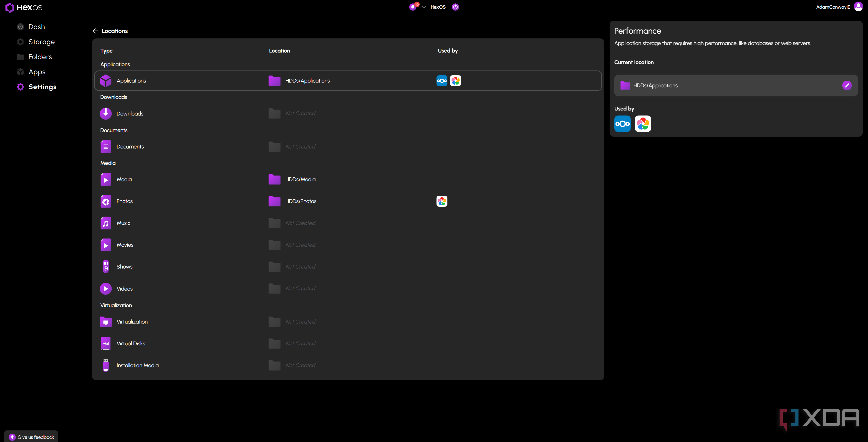This screenshot has width=868, height=442.
Task: Click the Photos aperture icon
Action: 106,201
